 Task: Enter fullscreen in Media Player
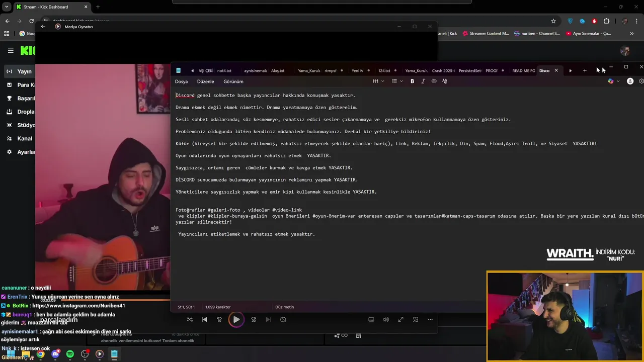400,319
